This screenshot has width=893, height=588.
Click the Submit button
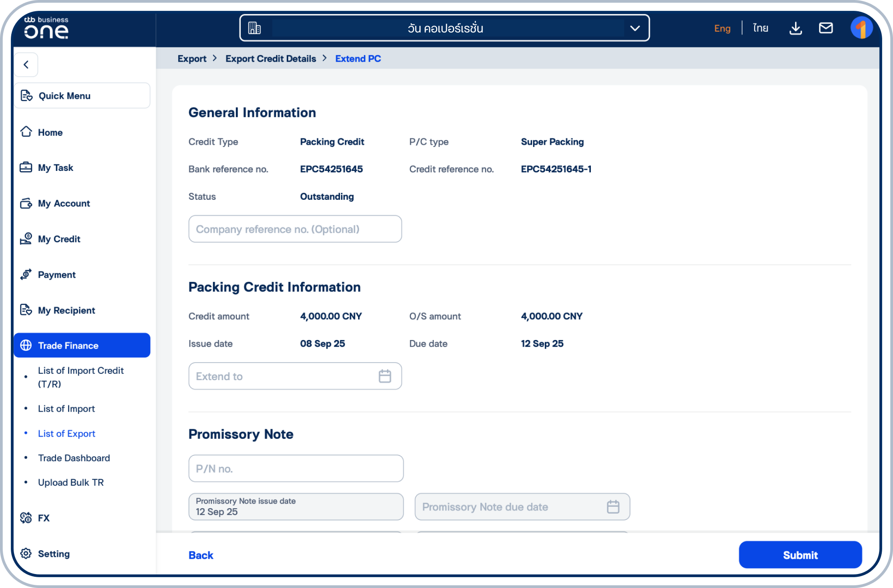pyautogui.click(x=800, y=555)
